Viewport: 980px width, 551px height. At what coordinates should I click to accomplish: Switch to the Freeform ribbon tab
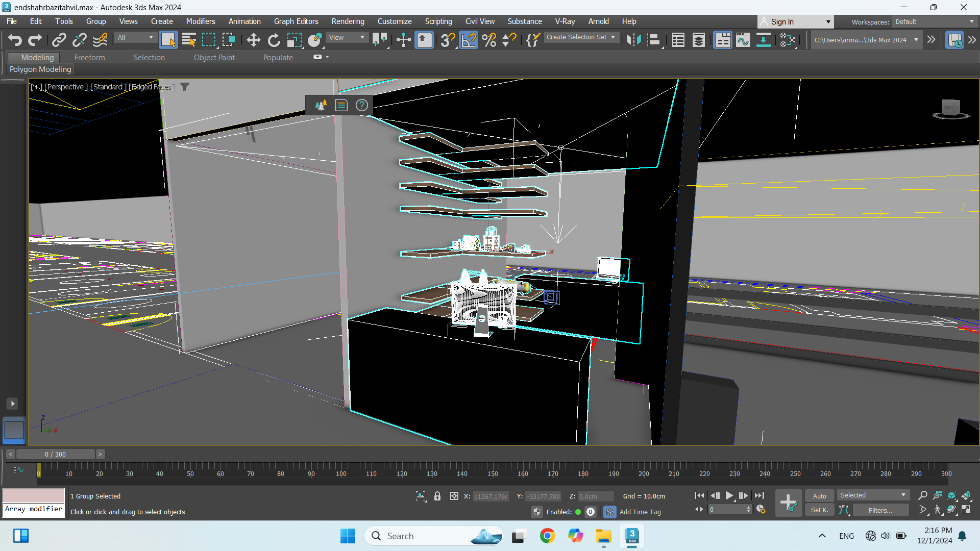[89, 58]
